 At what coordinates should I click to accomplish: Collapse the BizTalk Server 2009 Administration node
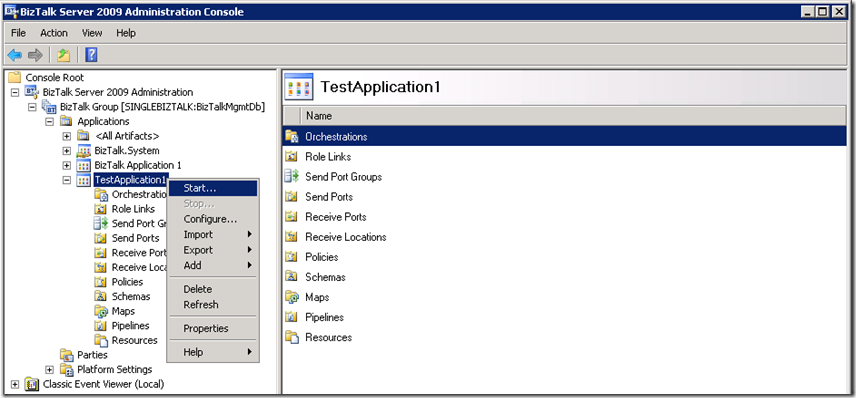pos(15,92)
